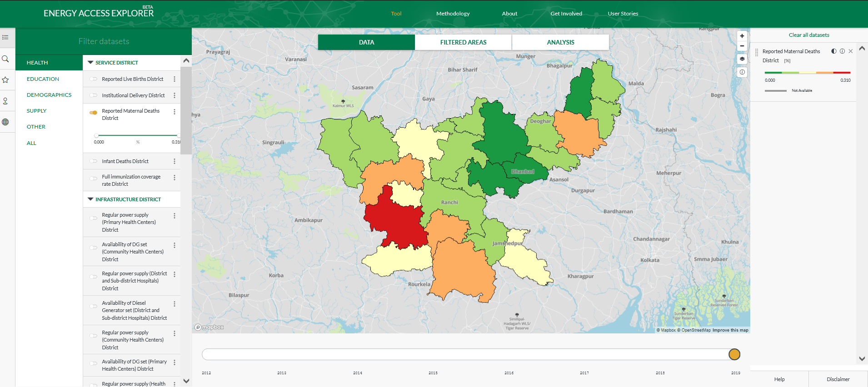Click the year timeline slider handle
The image size is (868, 387).
734,354
